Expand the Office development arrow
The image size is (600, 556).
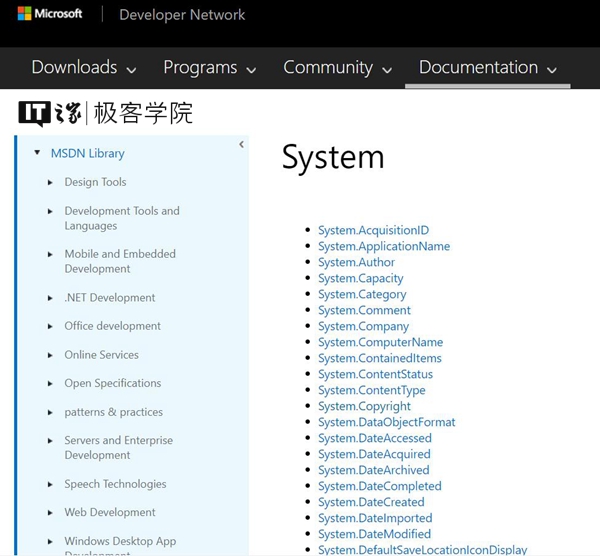point(50,326)
